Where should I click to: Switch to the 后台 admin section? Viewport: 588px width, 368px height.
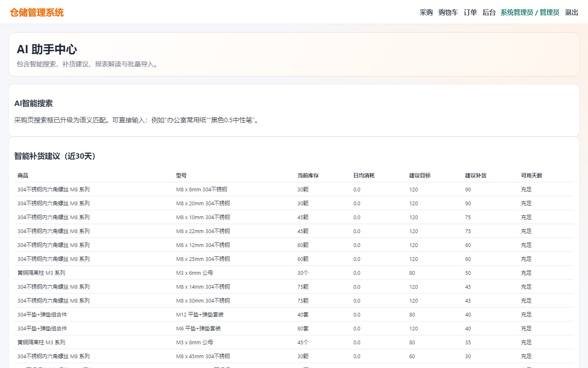click(x=489, y=12)
